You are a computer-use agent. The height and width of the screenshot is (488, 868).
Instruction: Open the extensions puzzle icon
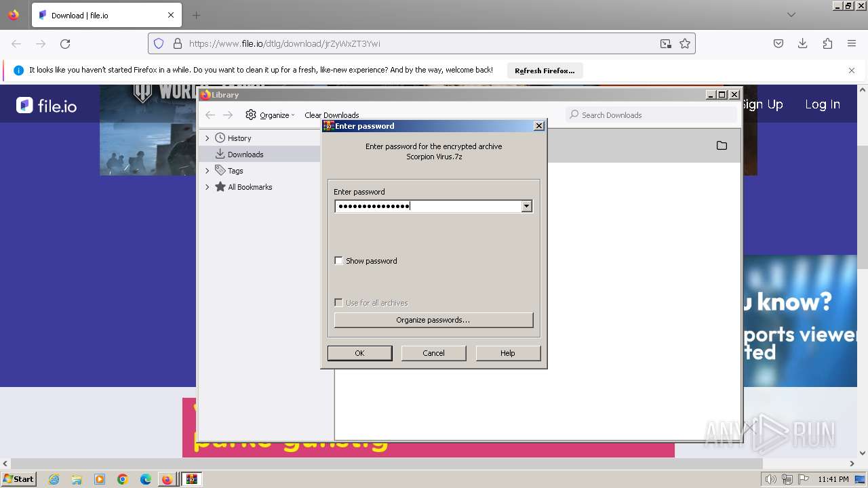tap(827, 43)
